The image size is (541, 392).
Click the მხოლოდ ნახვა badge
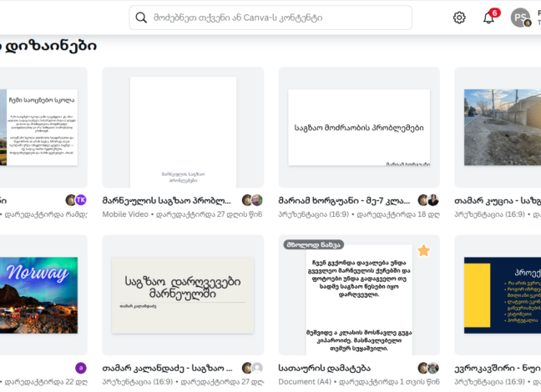(314, 244)
